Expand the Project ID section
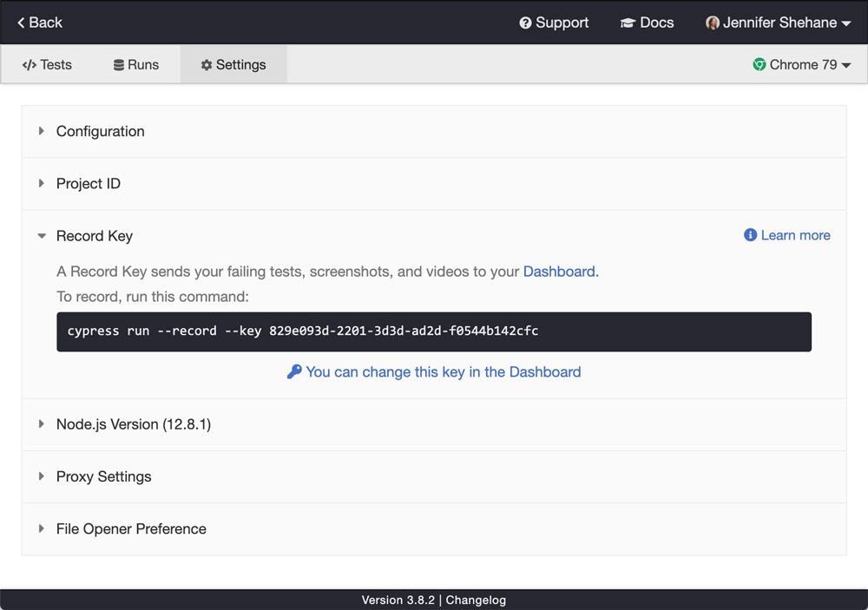Screen dimensions: 868x610 pos(88,183)
